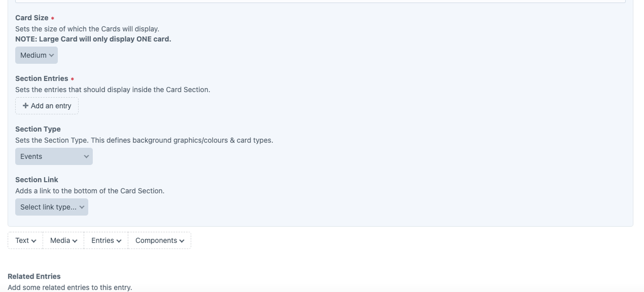Open the Section Type dropdown showing Events

coord(53,156)
